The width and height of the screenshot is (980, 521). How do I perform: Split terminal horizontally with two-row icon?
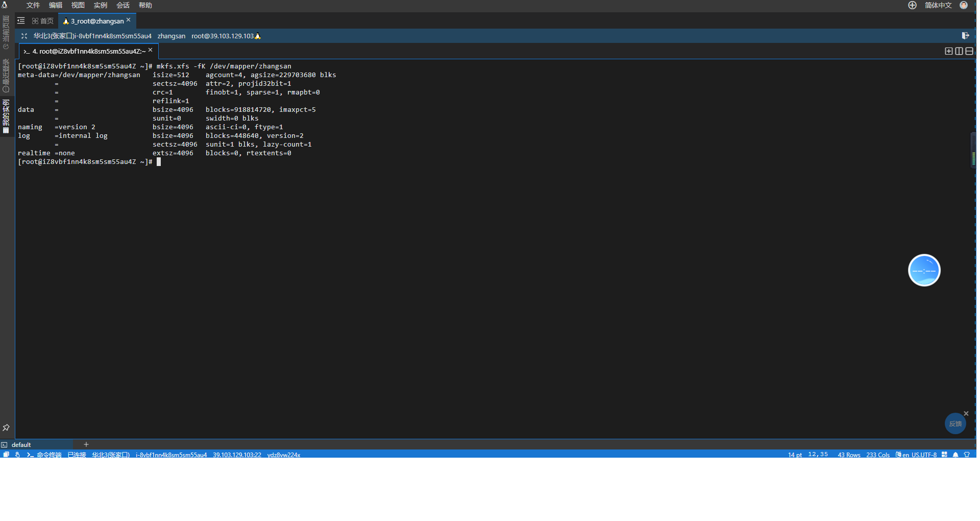click(x=969, y=51)
